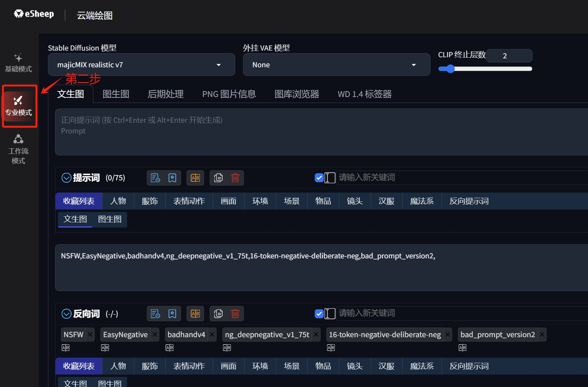Open history icon in 反向词 toolbar

155,314
